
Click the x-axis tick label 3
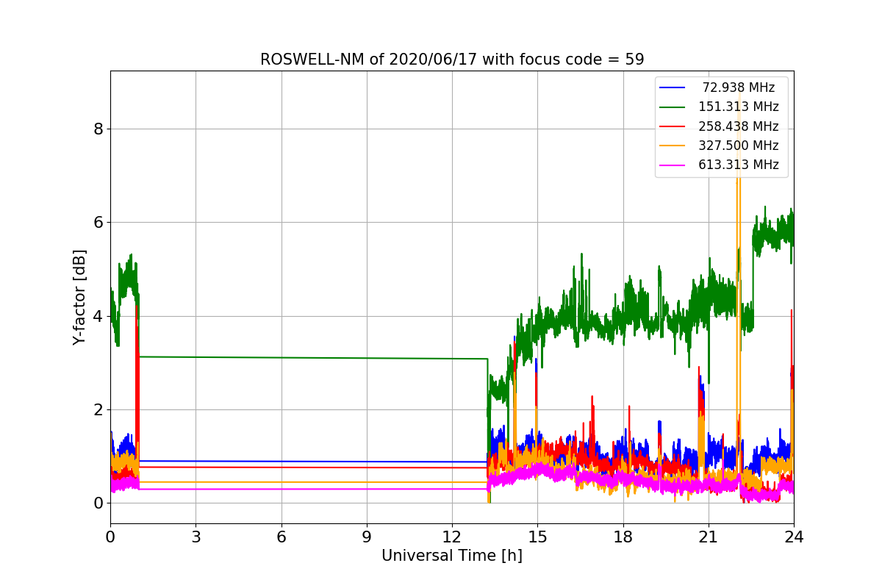click(x=196, y=537)
